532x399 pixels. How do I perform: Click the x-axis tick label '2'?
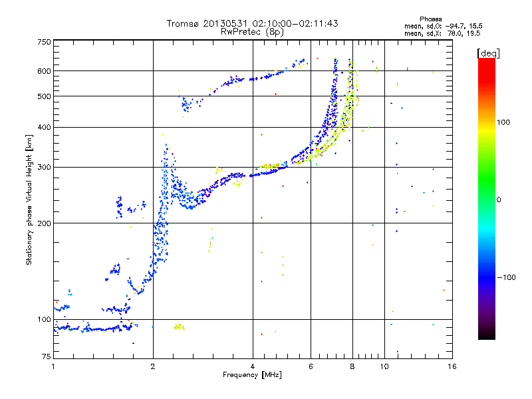[153, 366]
